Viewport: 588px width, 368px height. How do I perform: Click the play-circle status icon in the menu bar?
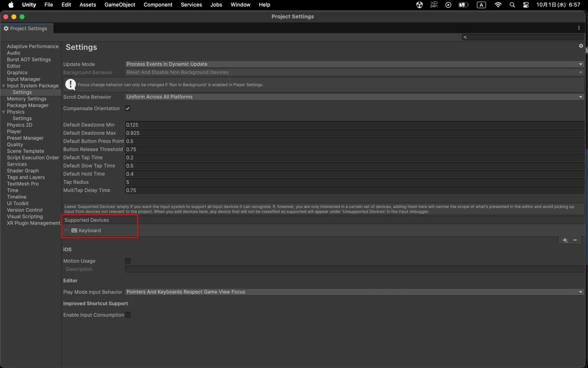click(448, 5)
